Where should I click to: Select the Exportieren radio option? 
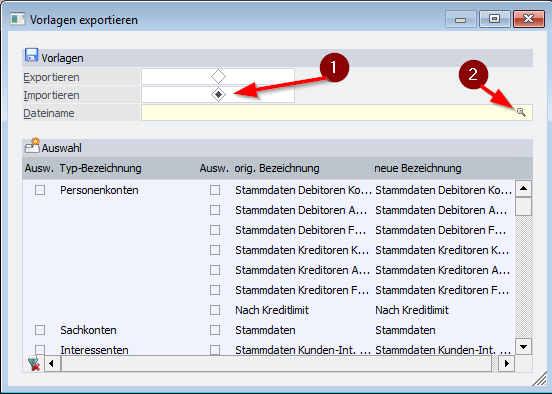click(218, 76)
